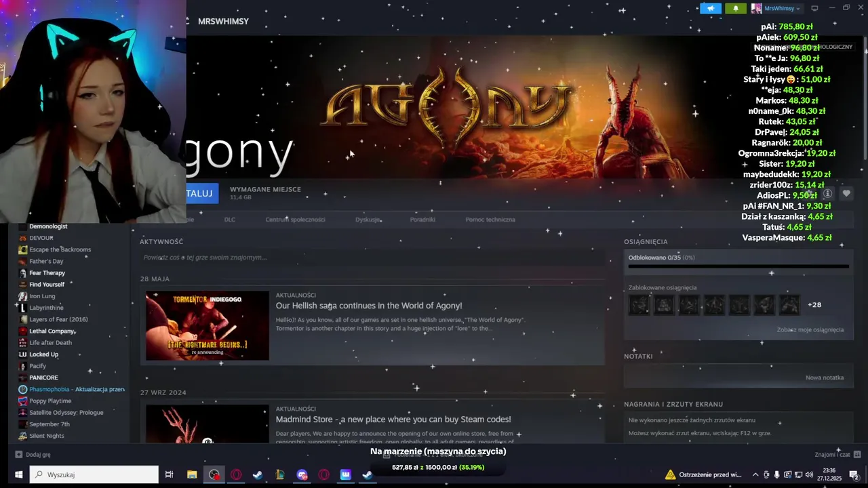
Task: Open Windows notification center icon
Action: (x=854, y=474)
